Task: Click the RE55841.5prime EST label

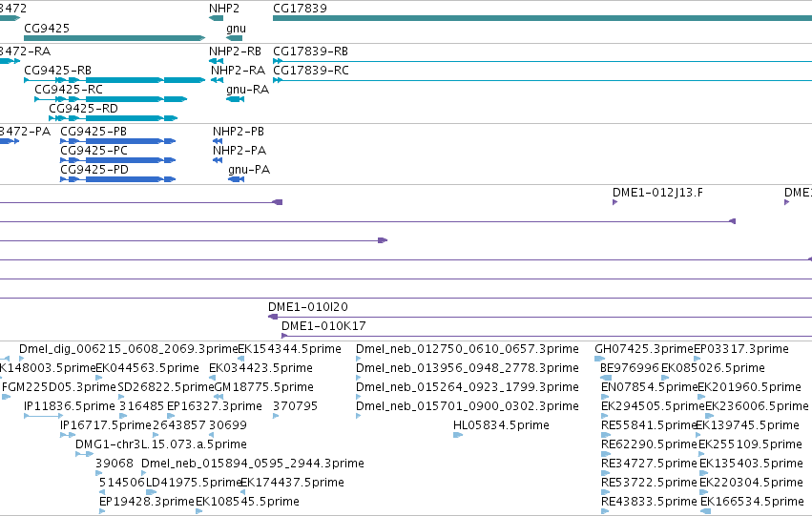Action: point(649,425)
